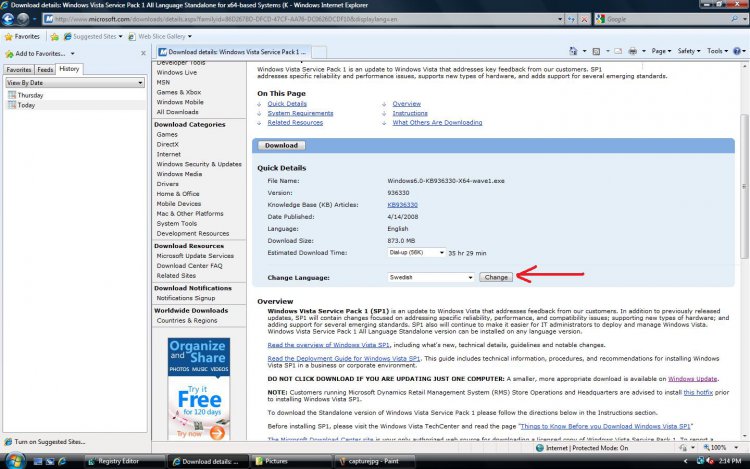Open the Home icon on the command bar
The height and width of the screenshot is (469, 750).
[573, 51]
